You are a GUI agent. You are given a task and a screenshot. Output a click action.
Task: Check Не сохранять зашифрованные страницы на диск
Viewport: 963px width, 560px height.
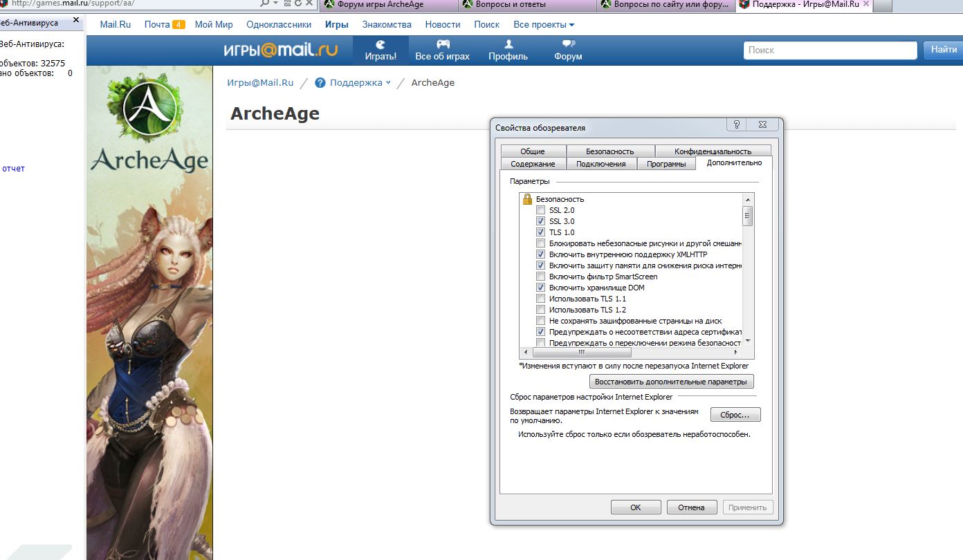(x=541, y=321)
